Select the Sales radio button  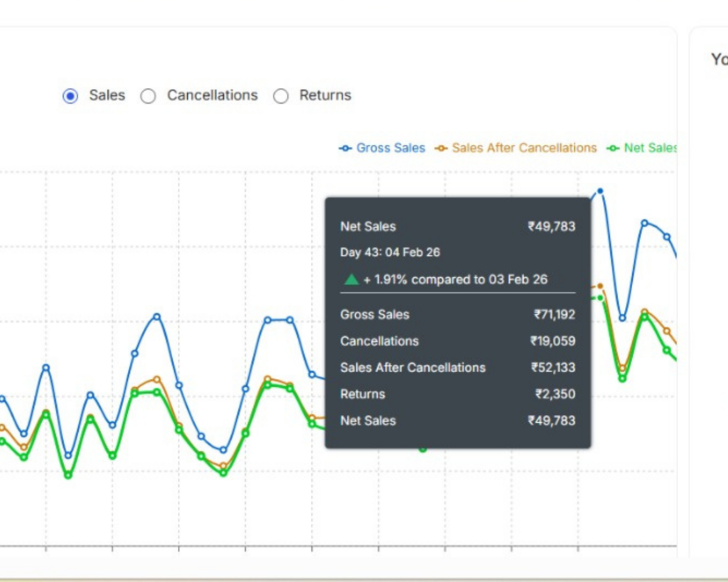pyautogui.click(x=70, y=96)
